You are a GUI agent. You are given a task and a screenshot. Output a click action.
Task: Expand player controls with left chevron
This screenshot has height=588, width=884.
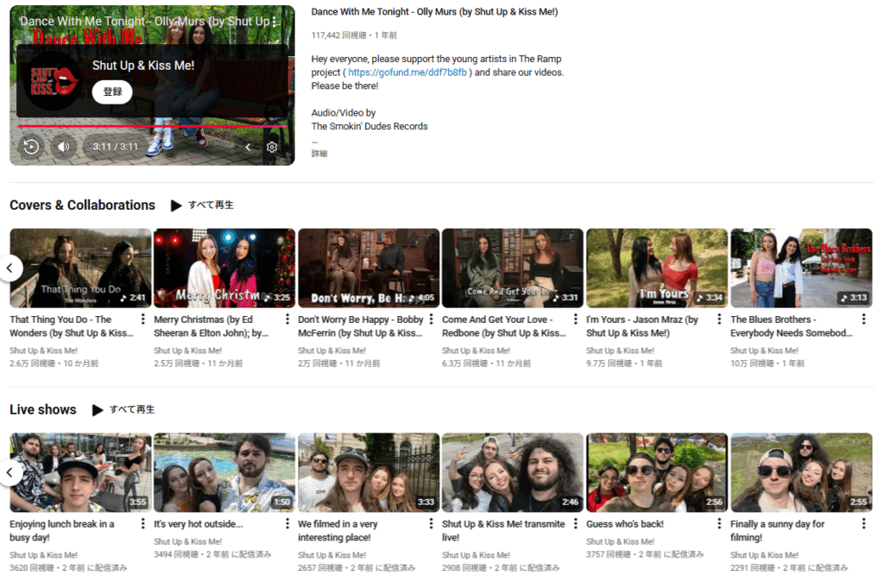(249, 147)
